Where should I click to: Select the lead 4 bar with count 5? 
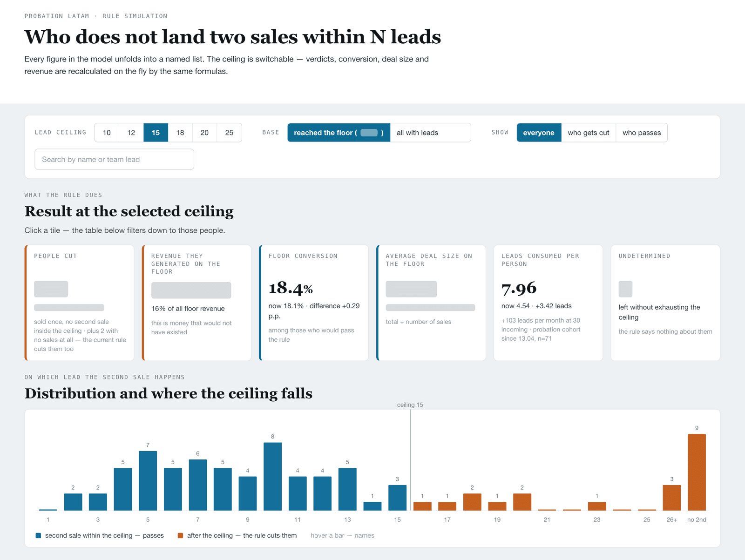point(123,489)
